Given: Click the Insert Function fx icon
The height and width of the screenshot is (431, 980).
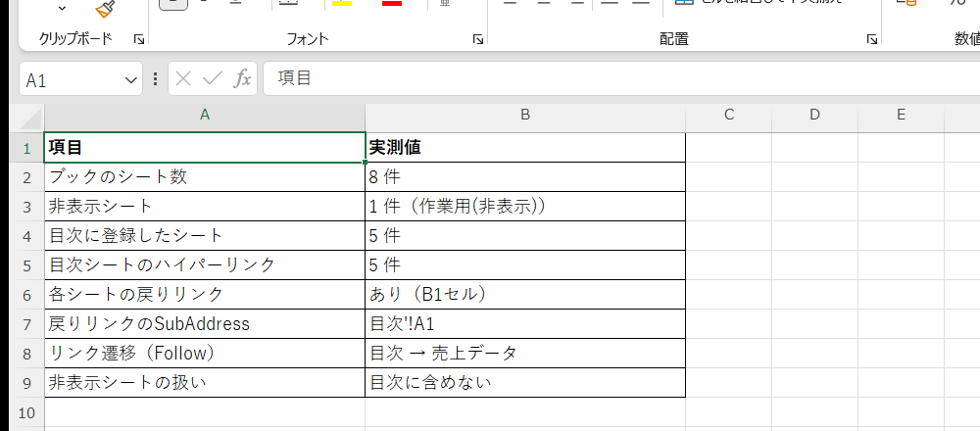Looking at the screenshot, I should (x=242, y=78).
